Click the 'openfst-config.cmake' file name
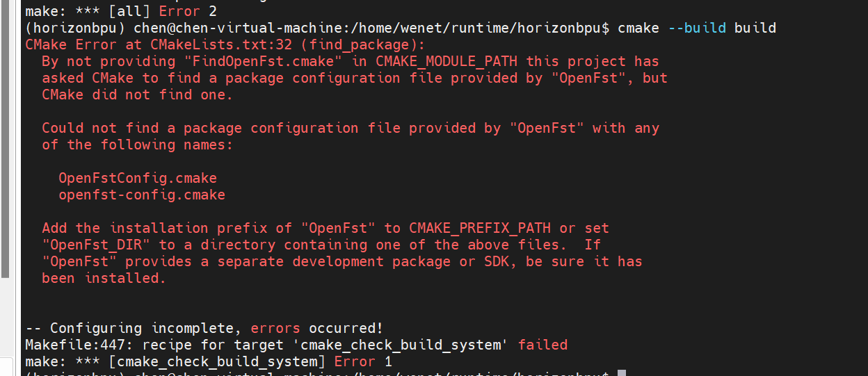This screenshot has height=376, width=868. tap(142, 195)
